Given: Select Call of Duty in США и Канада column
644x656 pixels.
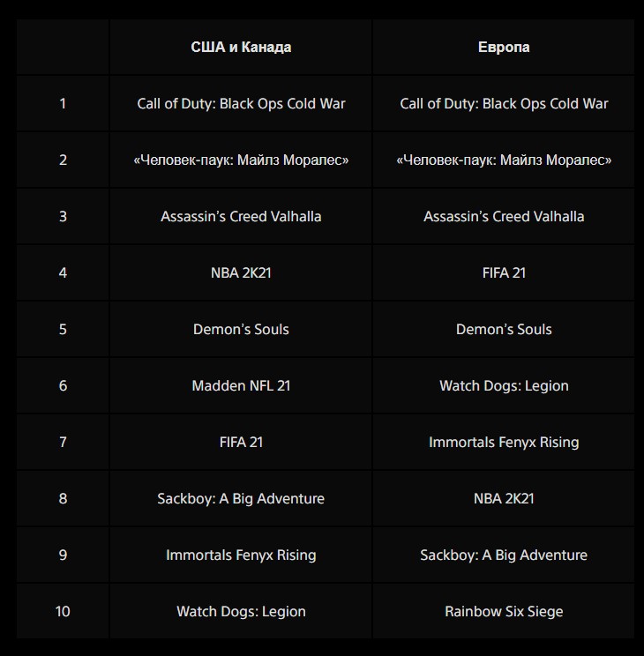Looking at the screenshot, I should pos(241,103).
